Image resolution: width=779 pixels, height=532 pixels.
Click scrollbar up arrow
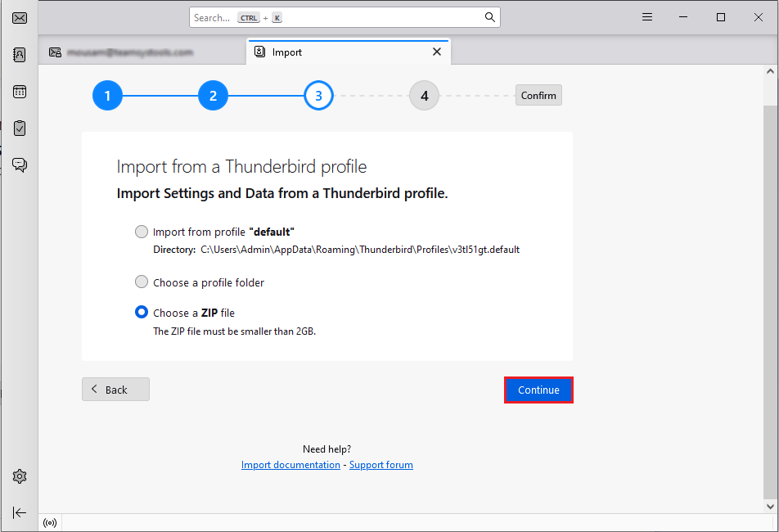click(770, 71)
